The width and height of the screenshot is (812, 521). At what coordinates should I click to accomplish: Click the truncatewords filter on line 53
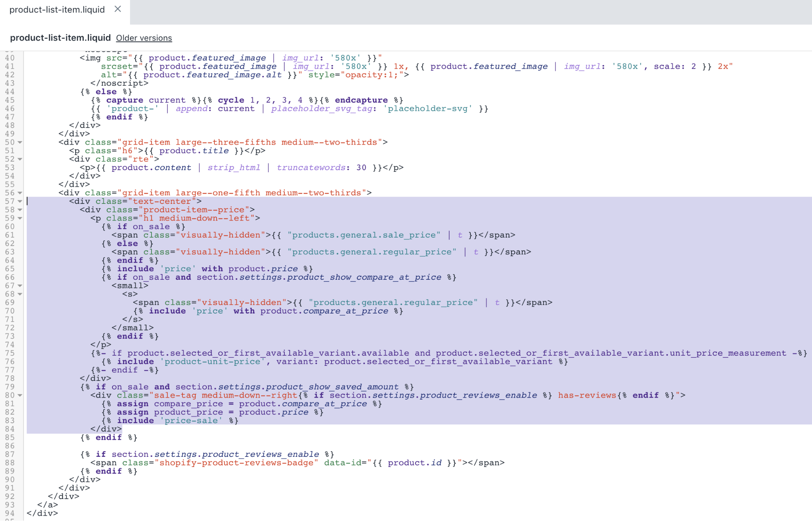(x=311, y=168)
